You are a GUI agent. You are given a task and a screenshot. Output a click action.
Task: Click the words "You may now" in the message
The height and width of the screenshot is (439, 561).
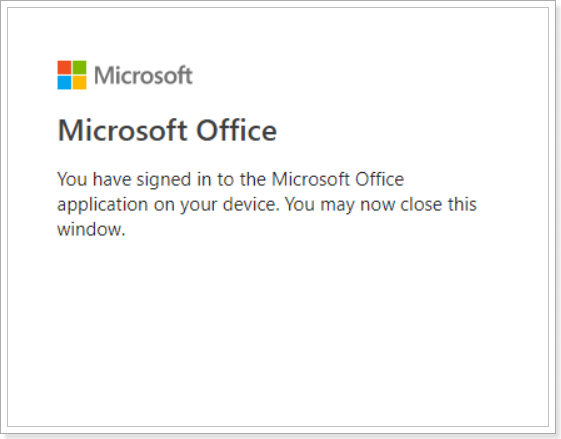pos(340,205)
